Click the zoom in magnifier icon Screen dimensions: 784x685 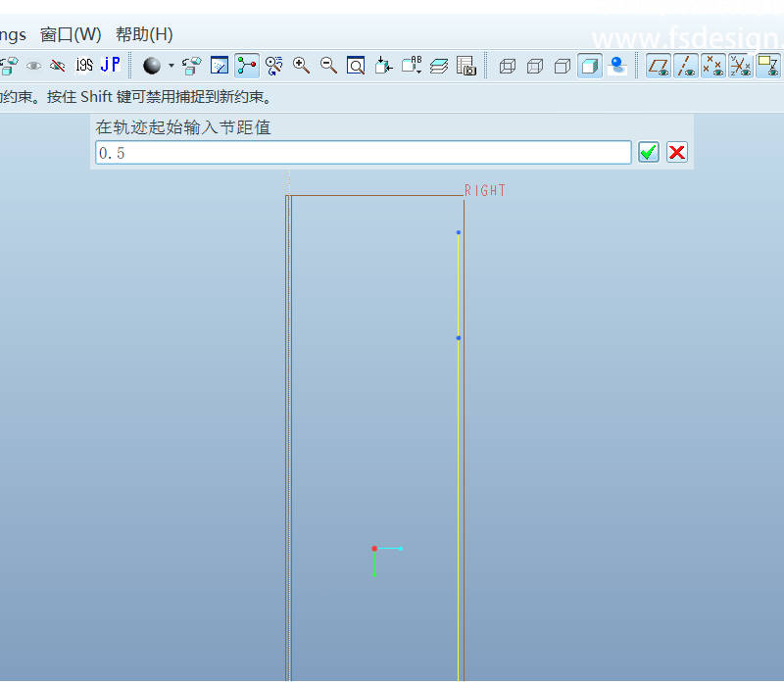(302, 66)
